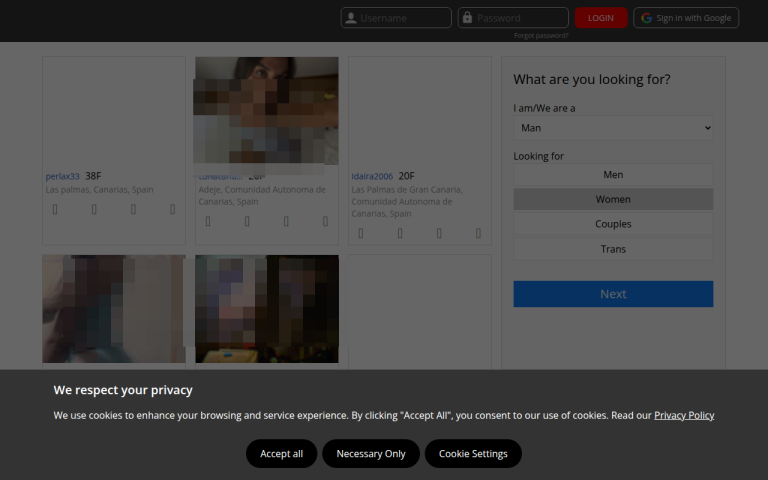
Task: Pick Trans under Looking for
Action: (x=613, y=249)
